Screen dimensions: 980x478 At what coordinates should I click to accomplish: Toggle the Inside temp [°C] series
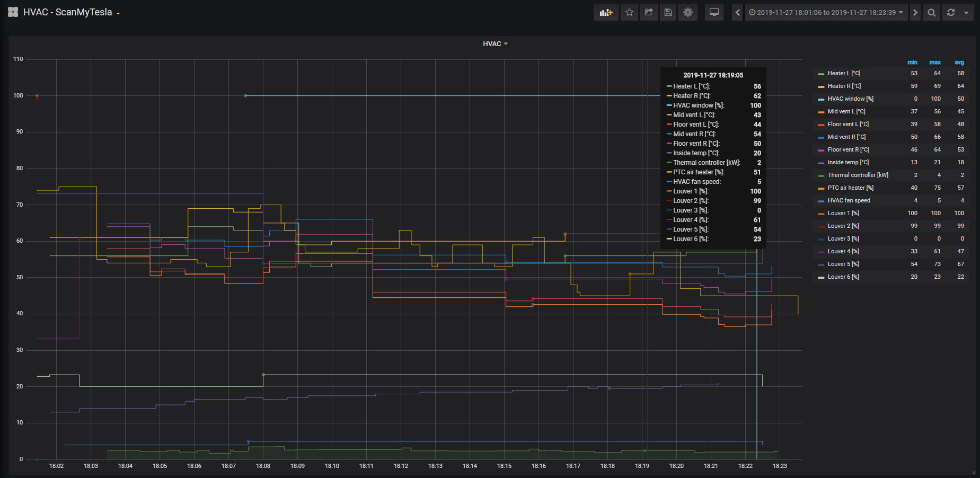coord(848,162)
